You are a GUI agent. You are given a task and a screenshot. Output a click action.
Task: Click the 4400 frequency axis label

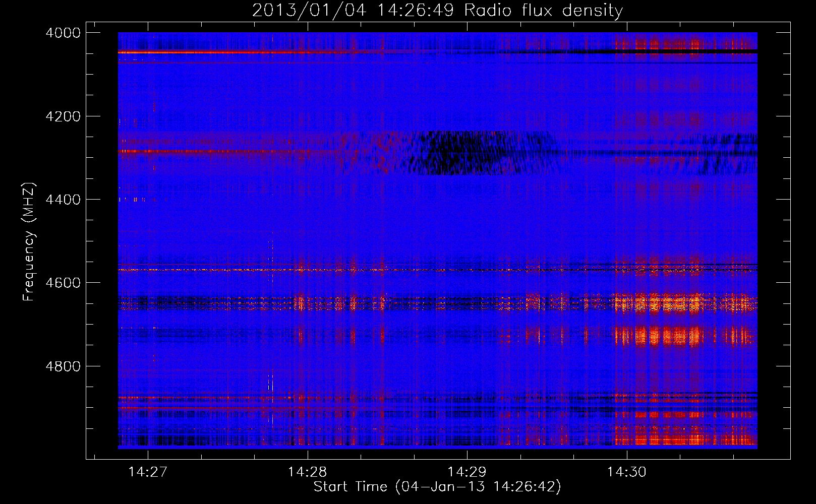(63, 200)
